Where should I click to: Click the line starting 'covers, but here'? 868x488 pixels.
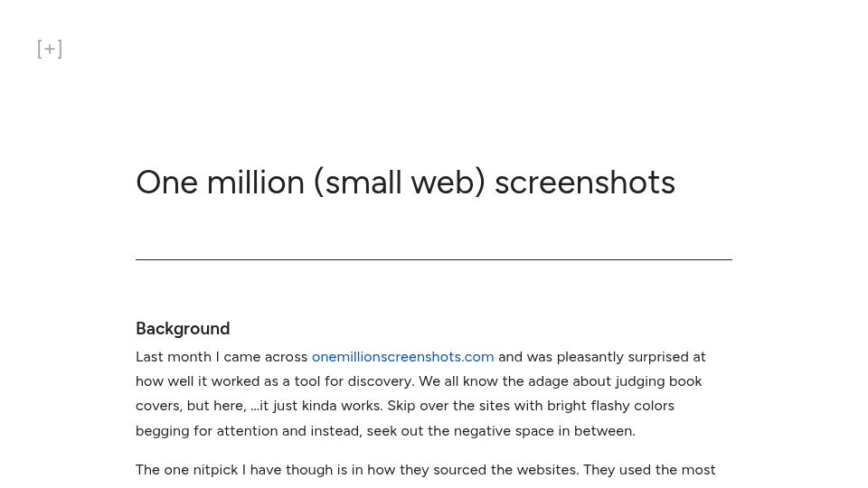(405, 406)
